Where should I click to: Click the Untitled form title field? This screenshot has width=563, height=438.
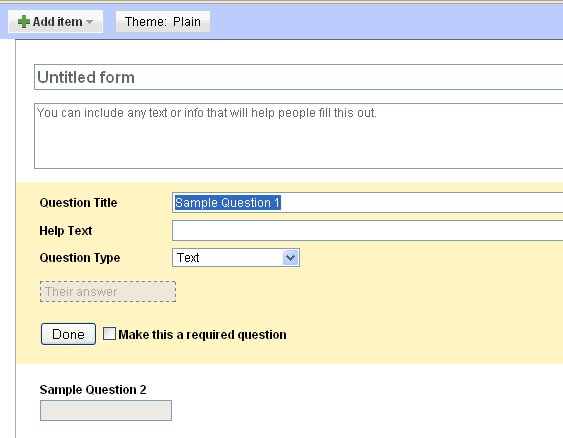[x=298, y=77]
